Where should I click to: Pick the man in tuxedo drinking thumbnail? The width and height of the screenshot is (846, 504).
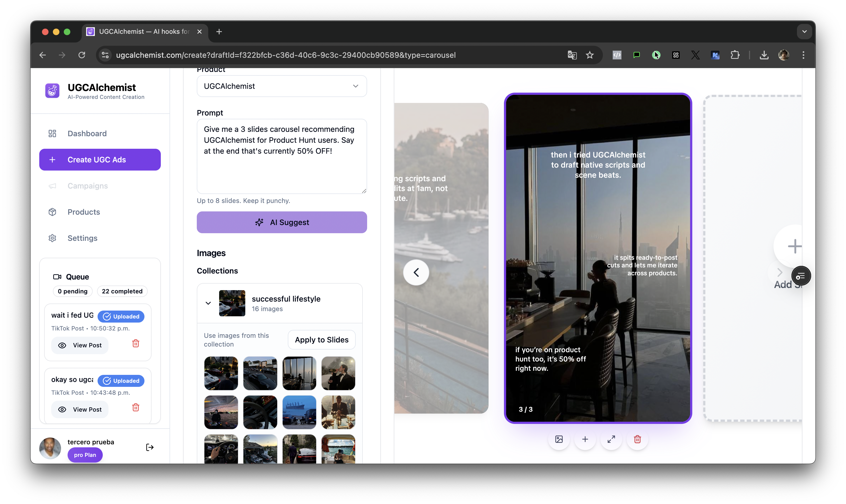(338, 373)
